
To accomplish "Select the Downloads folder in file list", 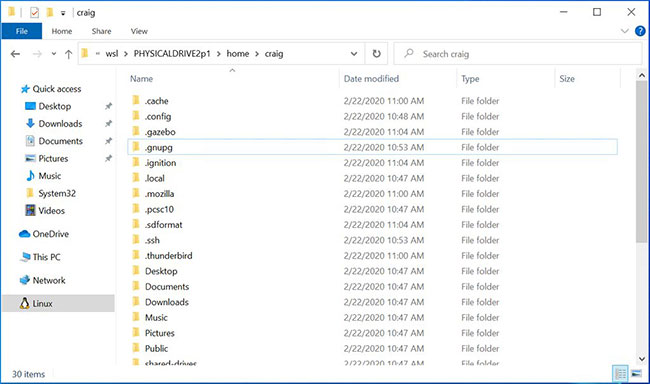I will (x=167, y=302).
